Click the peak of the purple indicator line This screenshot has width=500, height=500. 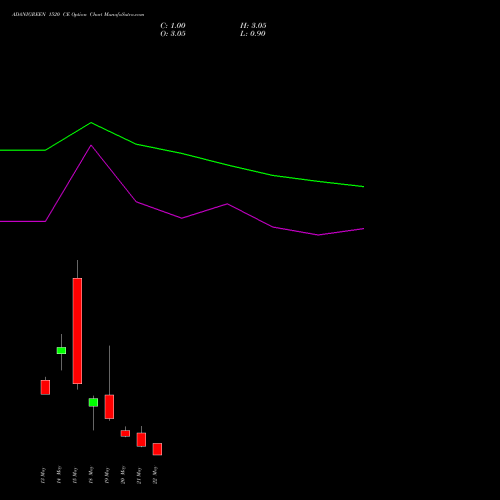(x=91, y=145)
